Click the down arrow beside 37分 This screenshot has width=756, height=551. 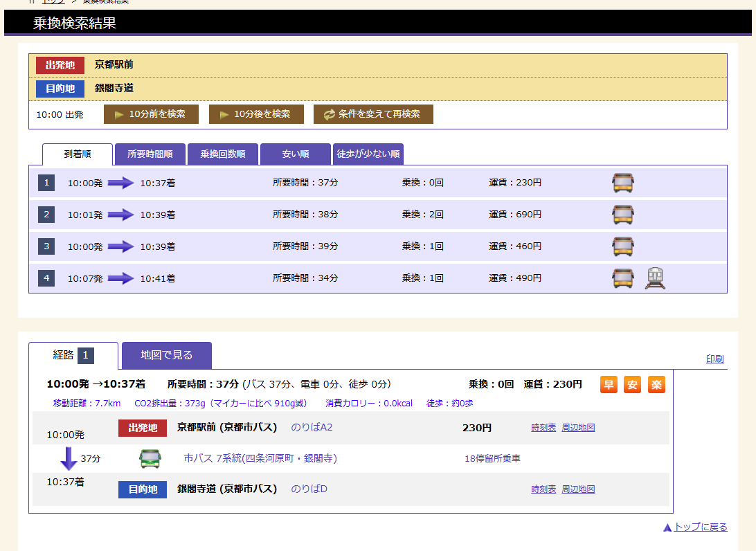click(69, 458)
